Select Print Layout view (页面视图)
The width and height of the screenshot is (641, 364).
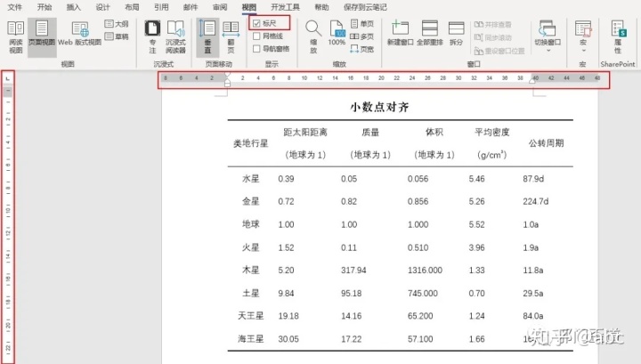tap(42, 37)
